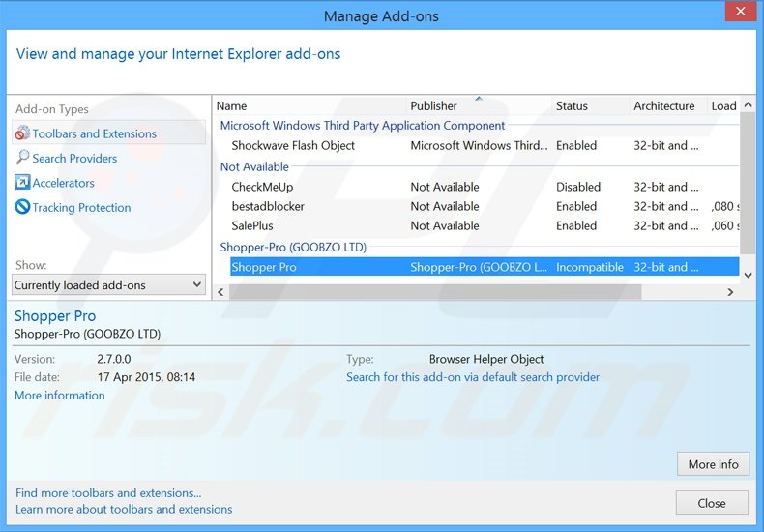Click Enabled status in bestadblocker row
This screenshot has height=532, width=764.
click(576, 206)
